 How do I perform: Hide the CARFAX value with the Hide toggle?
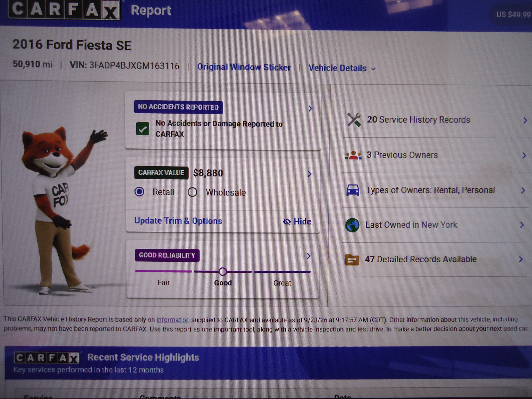[x=297, y=222]
